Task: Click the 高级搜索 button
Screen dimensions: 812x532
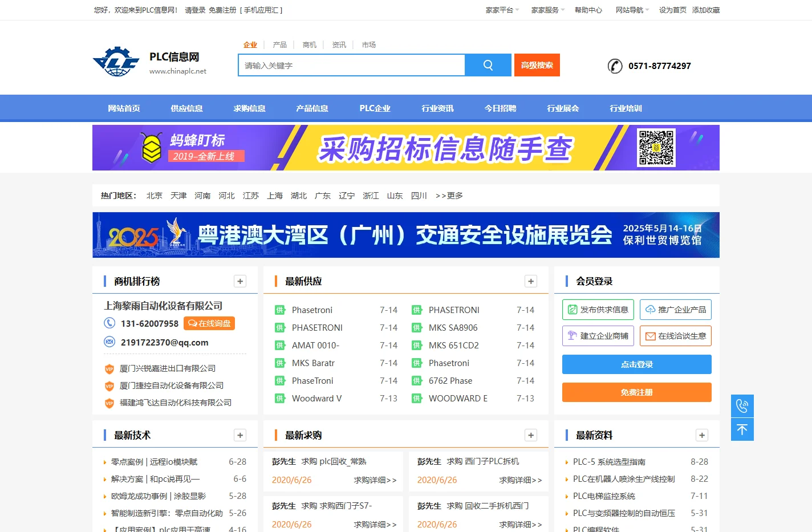Action: tap(537, 65)
